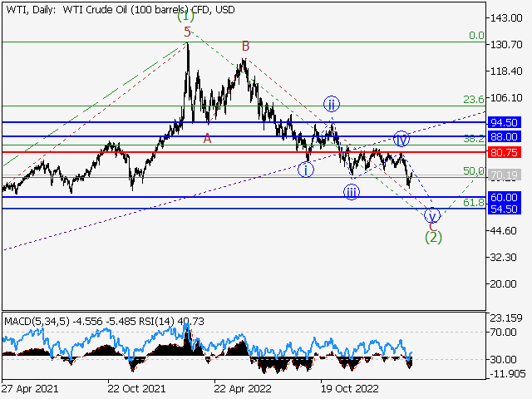Viewport: 532px width, 399px height.
Task: Click the 19 Oct 2022 date label
Action: (349, 388)
